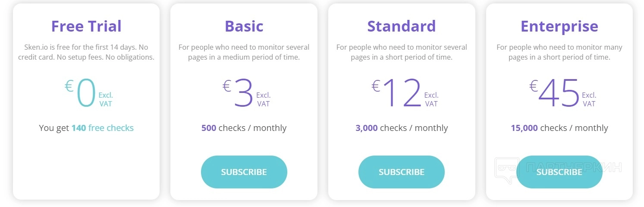Click the watermark chat-bubble logo icon
Screen dimensions: 644x207
(506, 170)
